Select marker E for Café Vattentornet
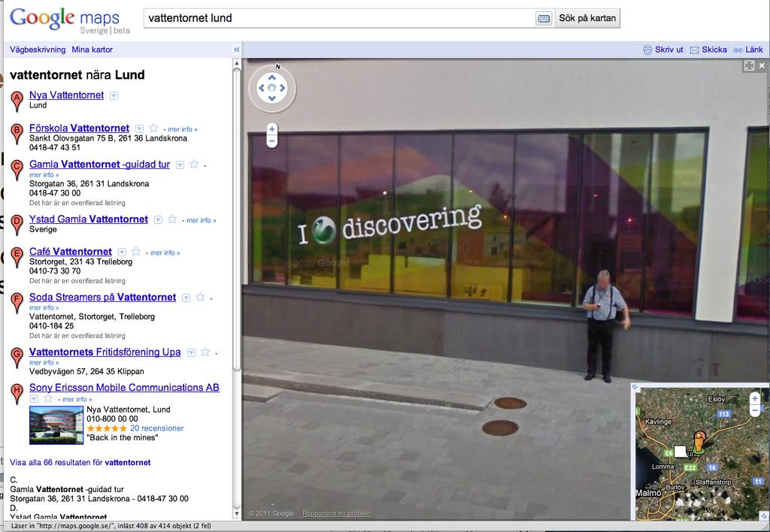The width and height of the screenshot is (770, 532). point(17,256)
